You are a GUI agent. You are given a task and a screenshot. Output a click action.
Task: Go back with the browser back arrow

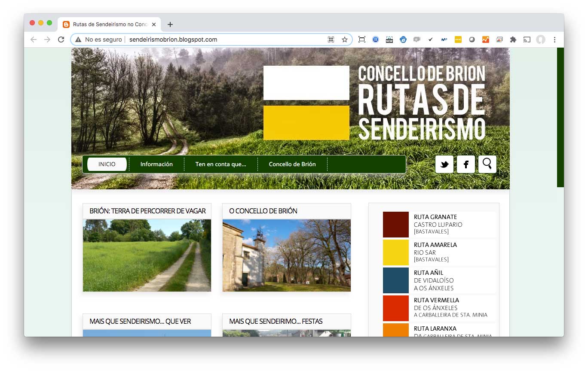coord(34,40)
